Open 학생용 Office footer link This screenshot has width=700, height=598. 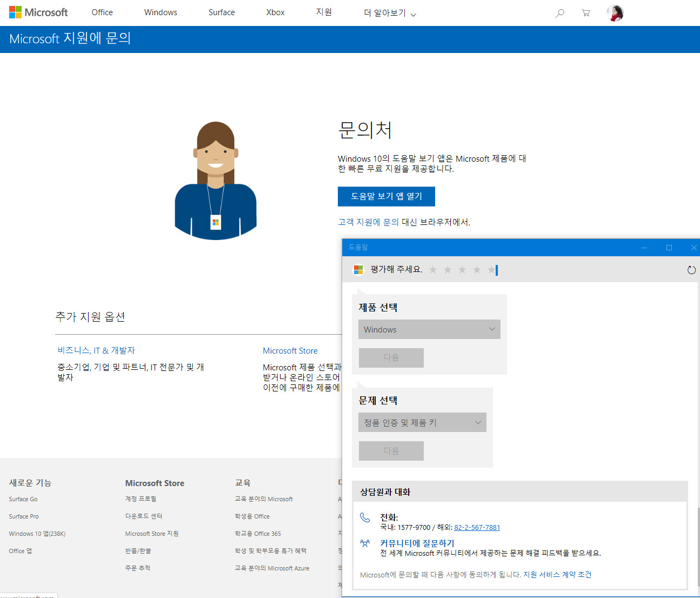tap(252, 516)
